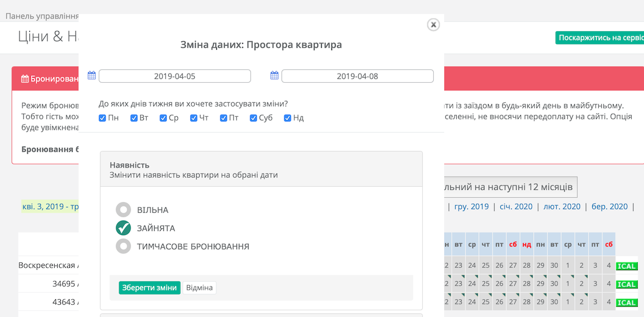Click ICAL badge in 43643 calendar row
The height and width of the screenshot is (317, 644).
pos(627,302)
